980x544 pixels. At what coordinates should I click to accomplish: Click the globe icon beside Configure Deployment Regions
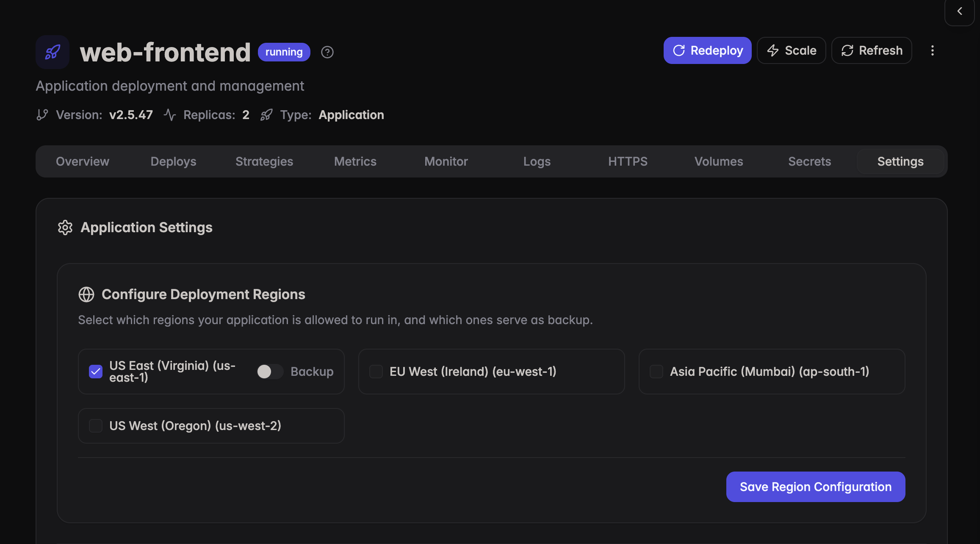86,294
